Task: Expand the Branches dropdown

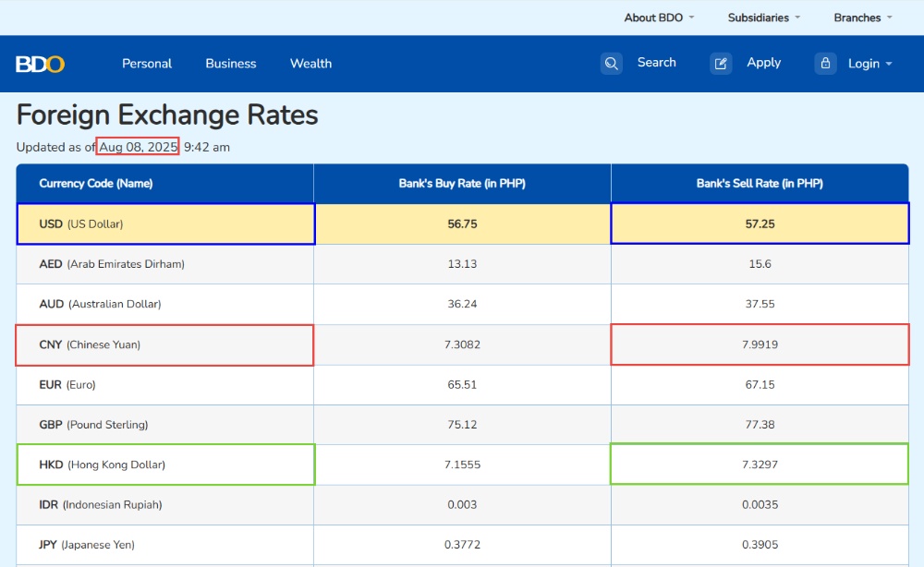Action: pos(863,18)
